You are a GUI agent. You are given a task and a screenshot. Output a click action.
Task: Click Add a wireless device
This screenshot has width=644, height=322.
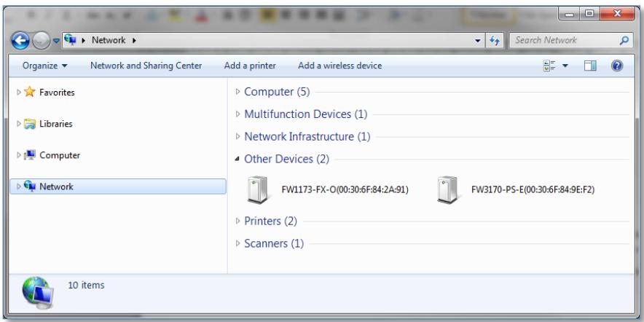tap(340, 66)
